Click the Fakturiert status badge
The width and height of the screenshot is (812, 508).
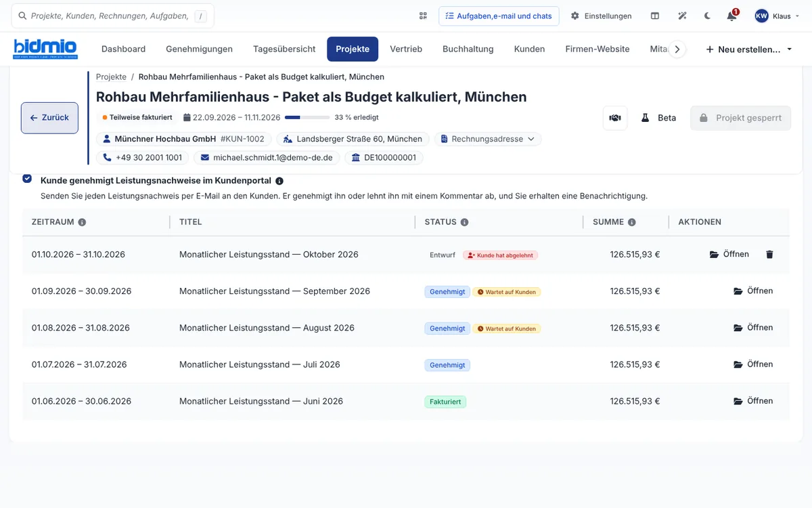445,402
